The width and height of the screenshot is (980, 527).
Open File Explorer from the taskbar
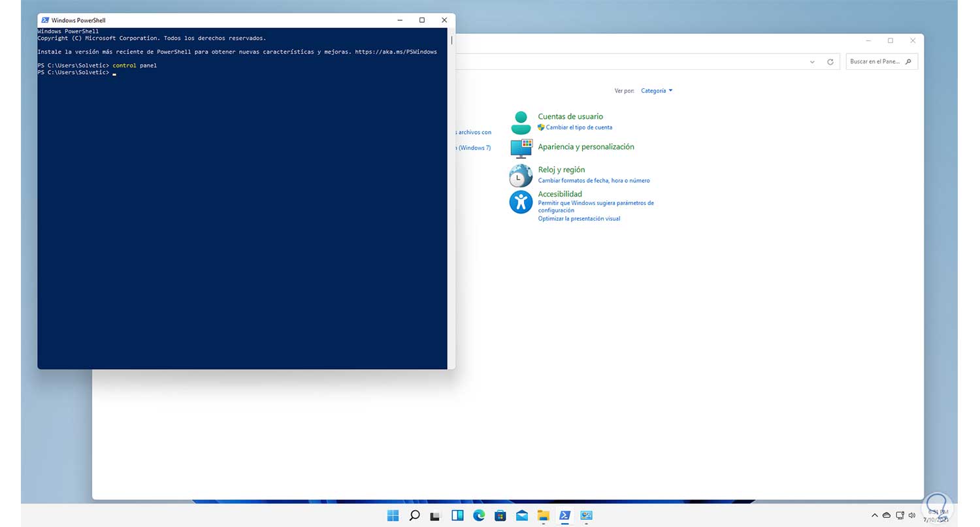click(543, 515)
